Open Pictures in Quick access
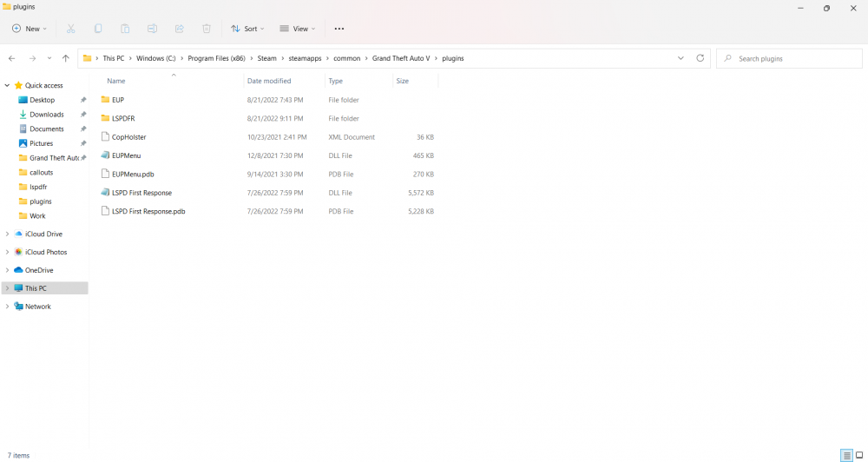This screenshot has height=462, width=868. 41,143
